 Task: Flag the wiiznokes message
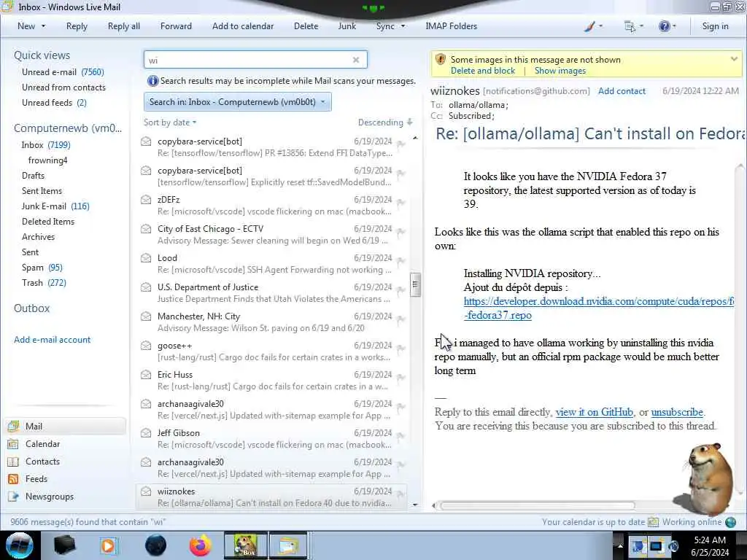coord(401,494)
